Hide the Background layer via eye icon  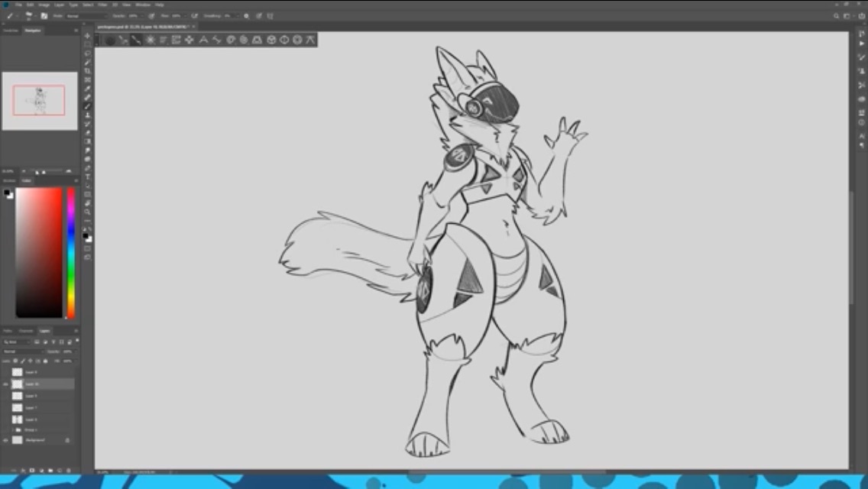click(x=6, y=440)
